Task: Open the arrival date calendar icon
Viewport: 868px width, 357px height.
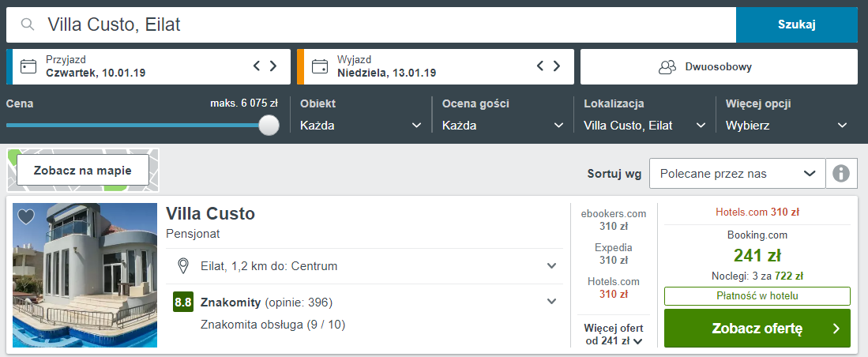Action: tap(28, 66)
